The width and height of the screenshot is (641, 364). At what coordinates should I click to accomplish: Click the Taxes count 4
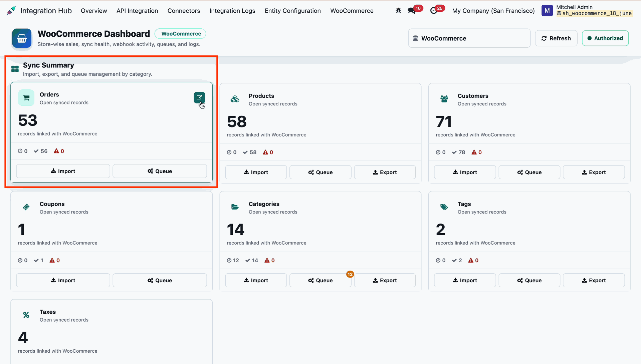(23, 338)
